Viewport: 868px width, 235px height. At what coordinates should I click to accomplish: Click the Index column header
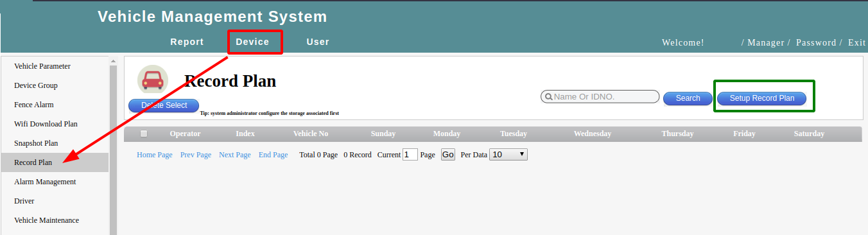245,134
